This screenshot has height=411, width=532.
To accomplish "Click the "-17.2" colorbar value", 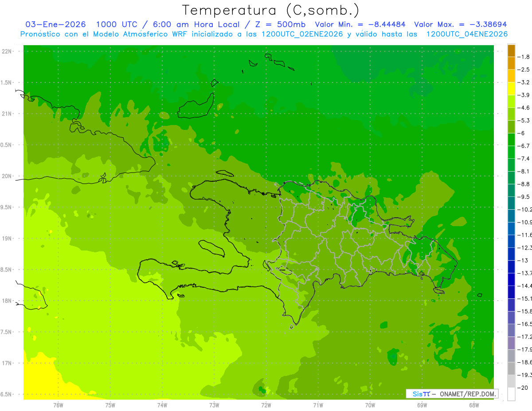I will click(524, 337).
